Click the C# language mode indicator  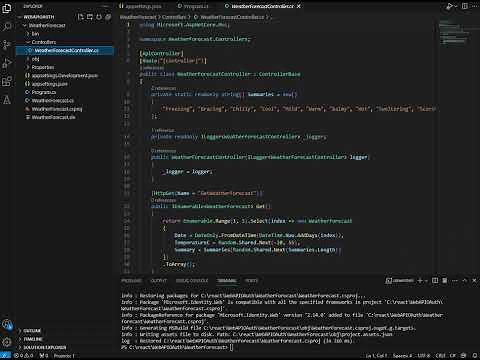(x=453, y=356)
